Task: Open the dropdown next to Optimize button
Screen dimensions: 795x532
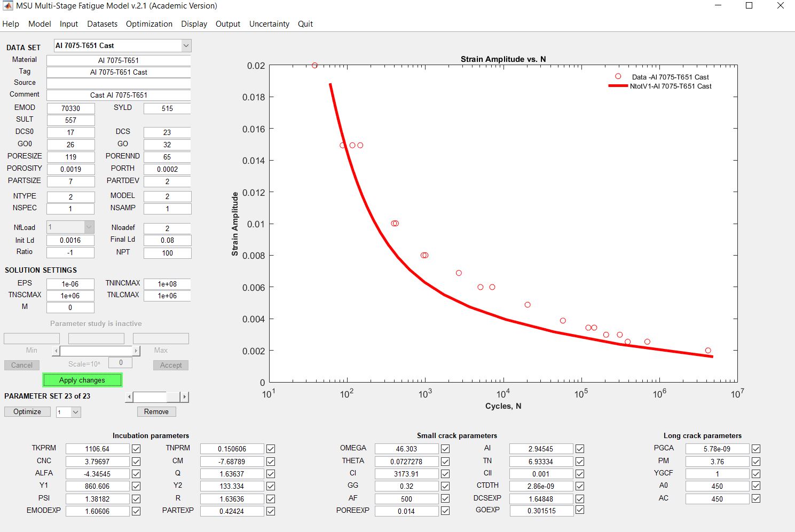Action: (x=75, y=412)
